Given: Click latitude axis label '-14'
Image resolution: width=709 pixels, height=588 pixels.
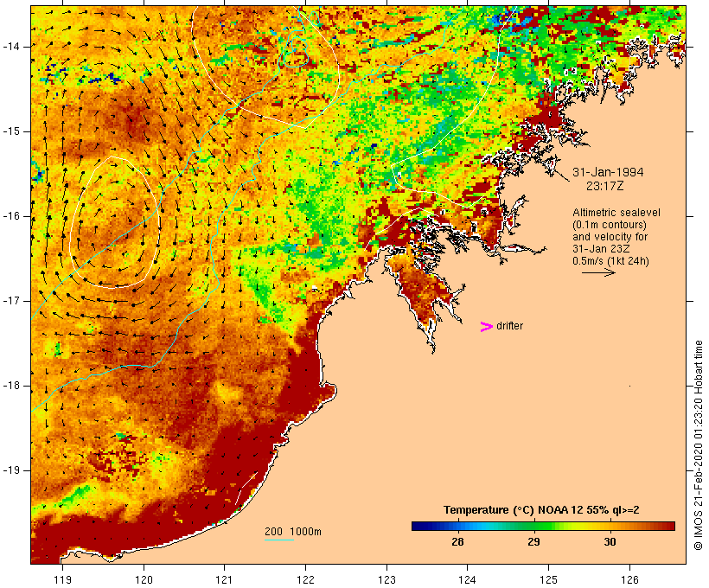Looking at the screenshot, I should tap(11, 47).
